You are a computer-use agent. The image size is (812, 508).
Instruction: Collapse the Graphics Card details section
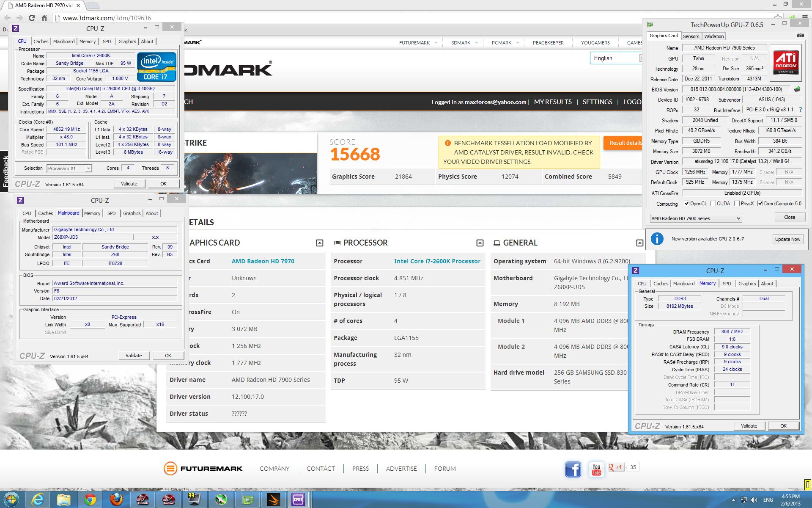tap(320, 243)
